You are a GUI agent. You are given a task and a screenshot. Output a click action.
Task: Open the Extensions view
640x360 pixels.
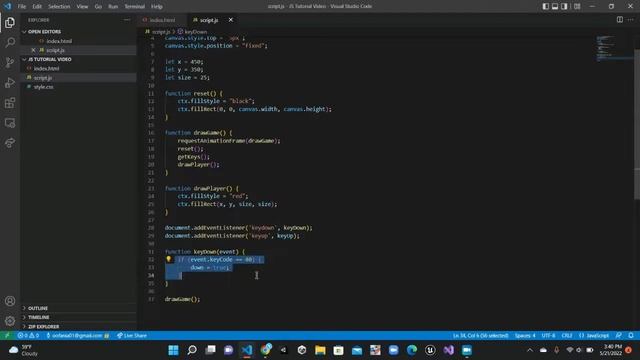[x=10, y=103]
